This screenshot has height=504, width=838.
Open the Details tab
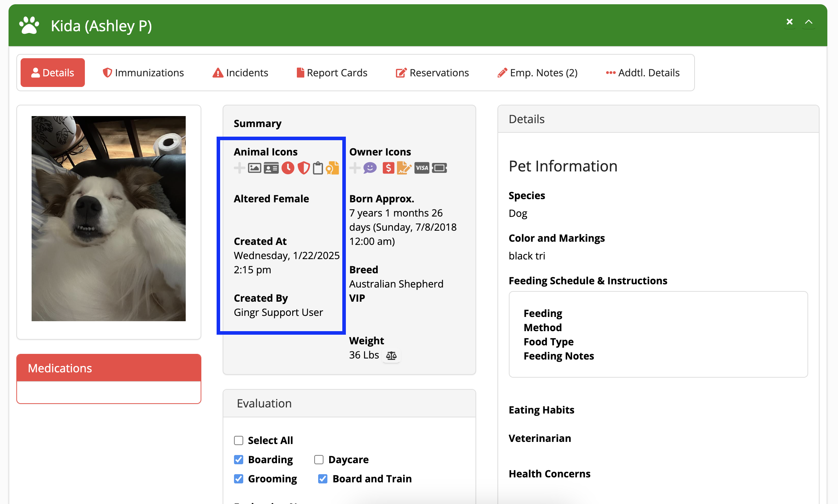pos(53,73)
